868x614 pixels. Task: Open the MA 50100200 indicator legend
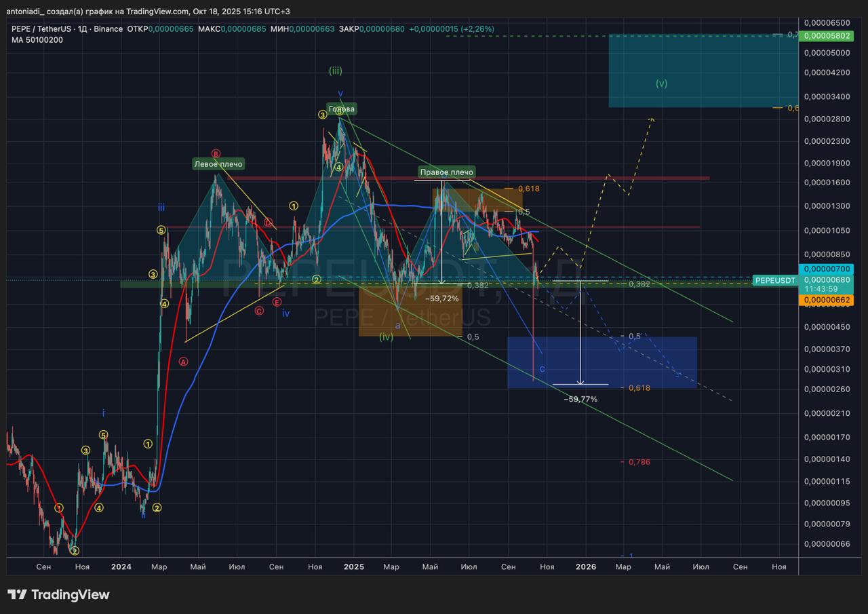point(37,40)
